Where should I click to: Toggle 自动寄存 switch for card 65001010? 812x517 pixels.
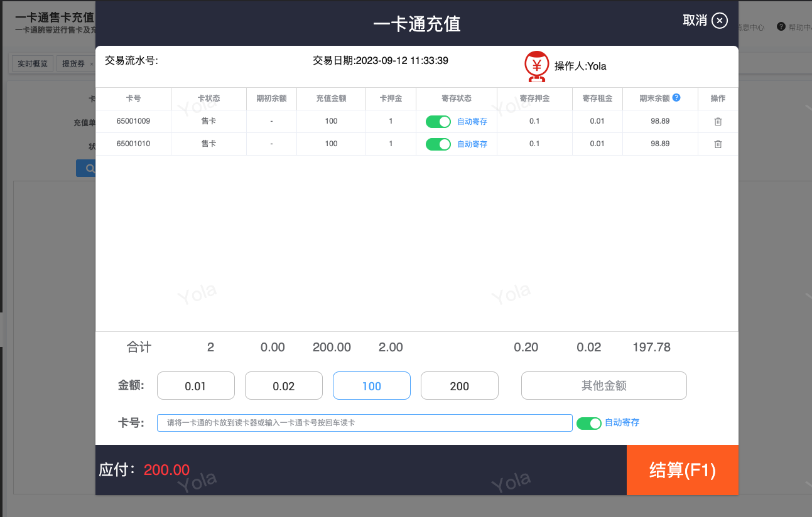pos(438,144)
